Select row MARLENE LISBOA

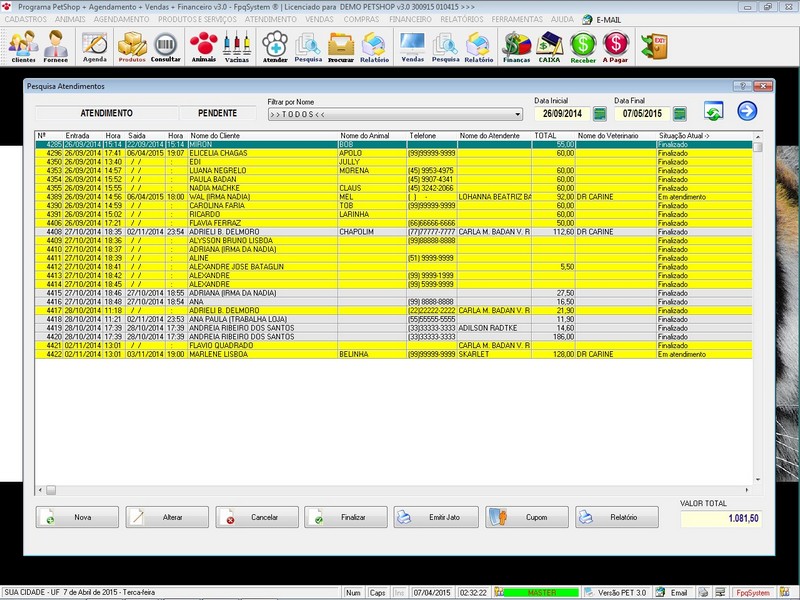(x=393, y=354)
